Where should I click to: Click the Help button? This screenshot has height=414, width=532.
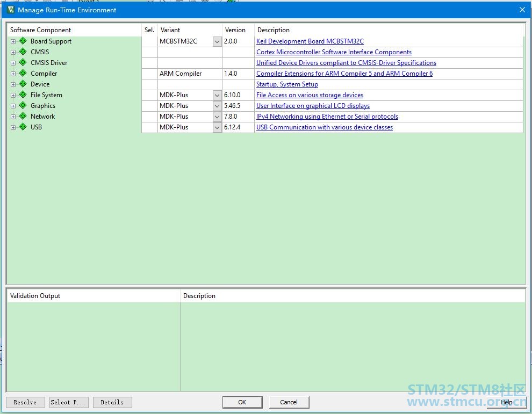pyautogui.click(x=506, y=402)
